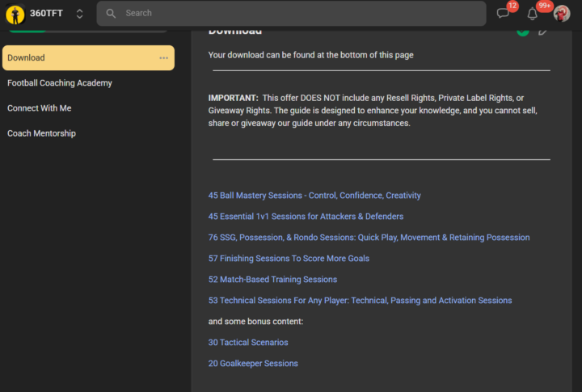Viewport: 582px width, 392px height.
Task: Open the chat messages icon
Action: tap(503, 14)
